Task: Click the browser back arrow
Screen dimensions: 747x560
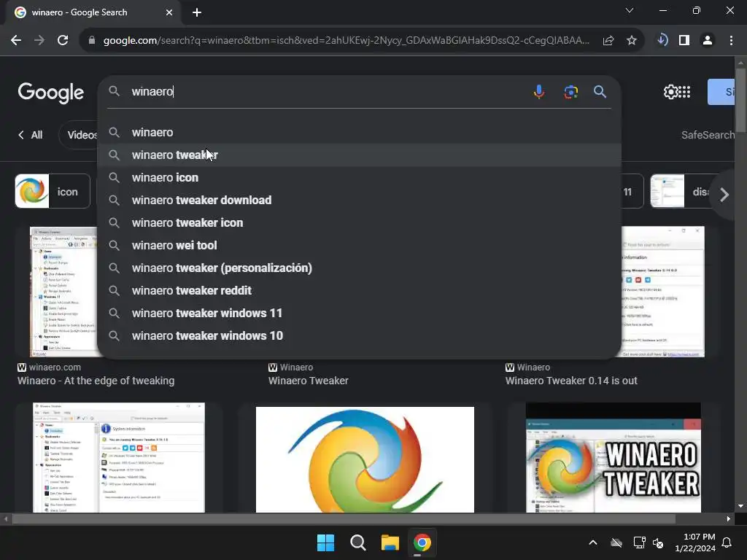Action: pos(16,41)
